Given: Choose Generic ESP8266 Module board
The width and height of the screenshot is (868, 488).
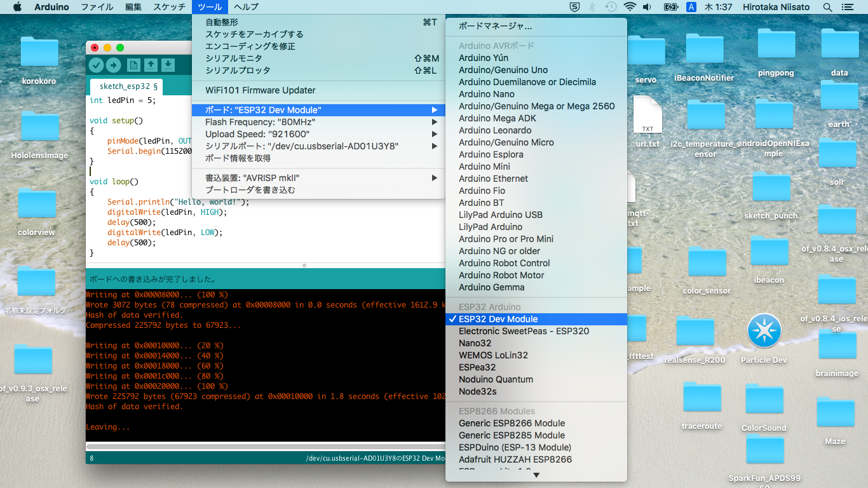Looking at the screenshot, I should coord(536,423).
